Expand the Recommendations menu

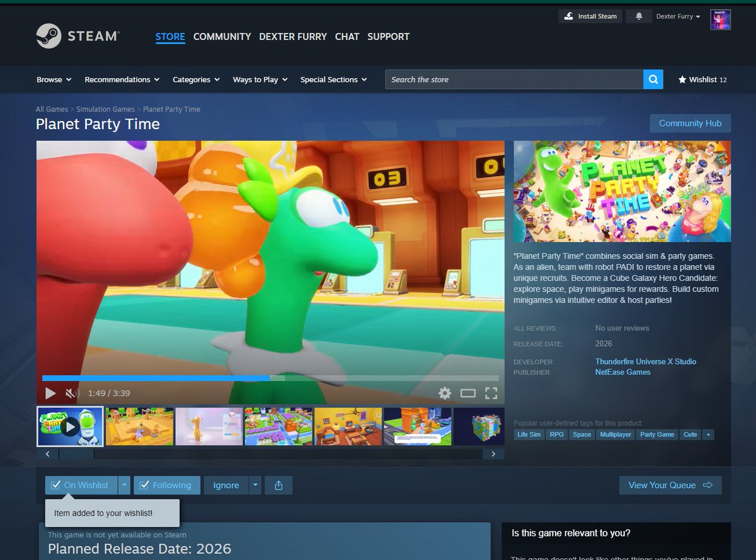pos(122,79)
